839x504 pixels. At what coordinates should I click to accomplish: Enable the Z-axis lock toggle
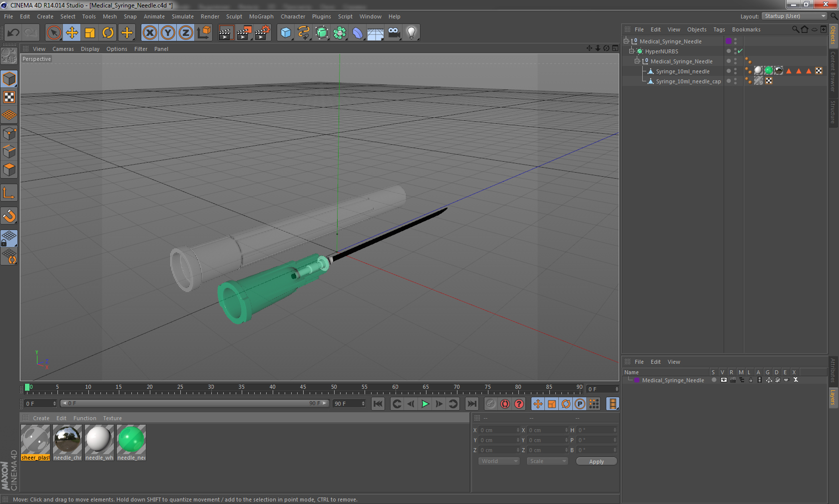[185, 32]
